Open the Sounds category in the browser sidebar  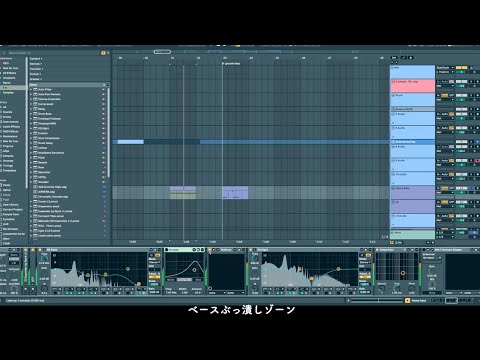click(x=8, y=112)
